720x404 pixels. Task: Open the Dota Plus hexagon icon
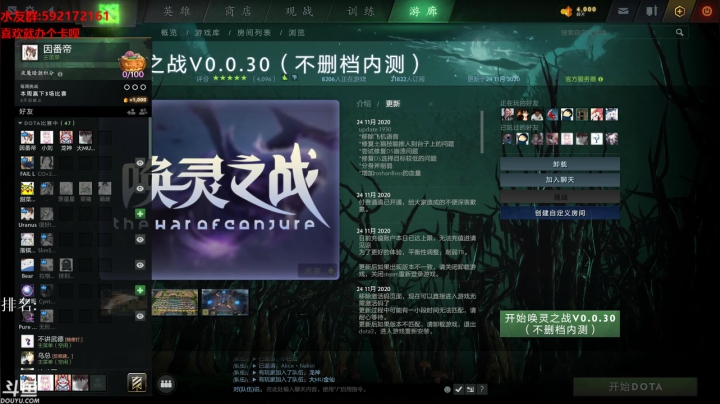(680, 11)
